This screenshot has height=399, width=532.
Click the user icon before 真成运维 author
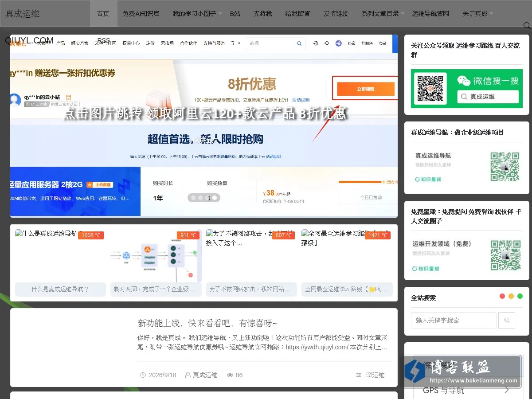188,375
